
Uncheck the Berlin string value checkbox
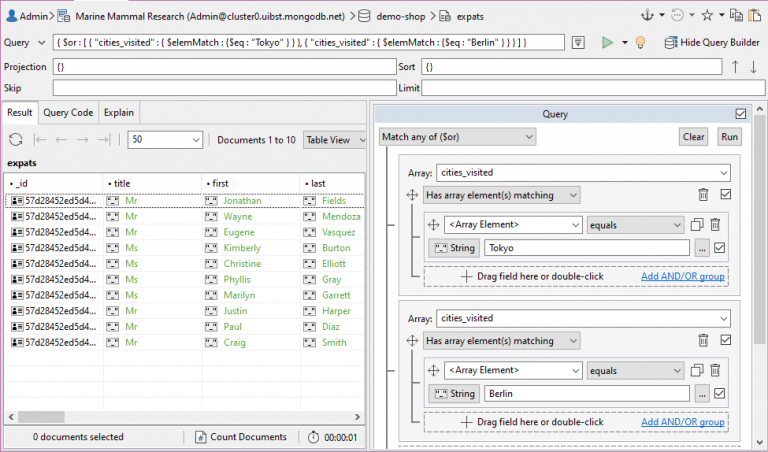click(719, 393)
